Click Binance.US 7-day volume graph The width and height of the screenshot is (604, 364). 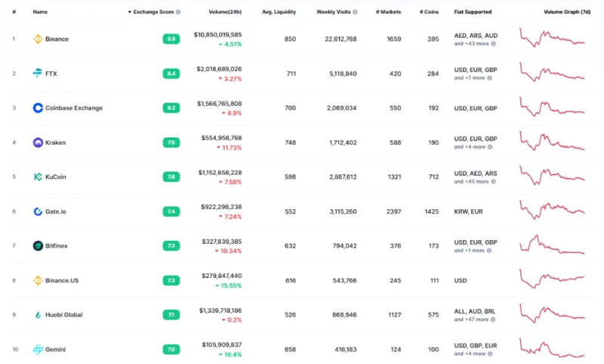click(x=552, y=279)
